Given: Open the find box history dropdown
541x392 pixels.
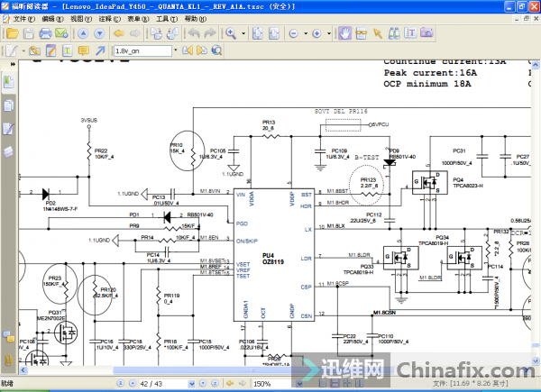Looking at the screenshot, I should click(x=175, y=50).
